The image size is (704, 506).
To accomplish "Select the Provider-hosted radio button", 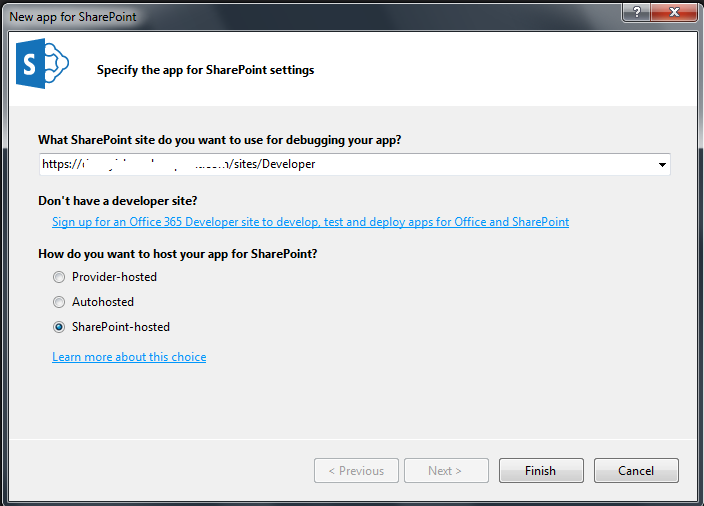I will (59, 277).
